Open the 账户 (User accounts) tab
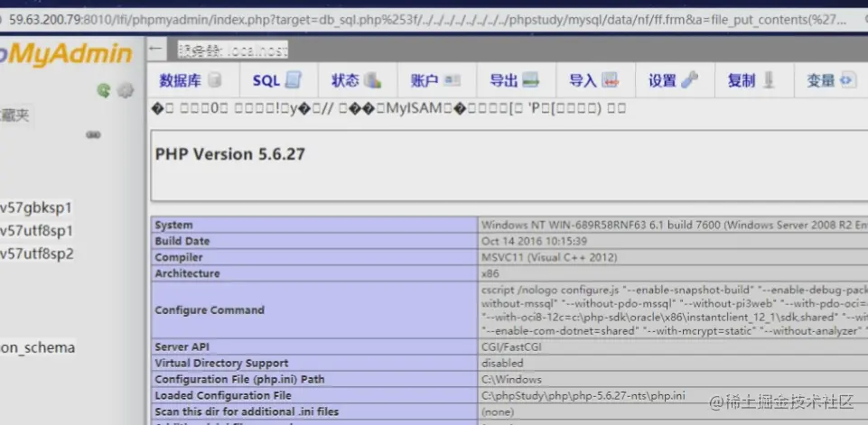Viewport: 868px width, 425px height. click(x=435, y=80)
